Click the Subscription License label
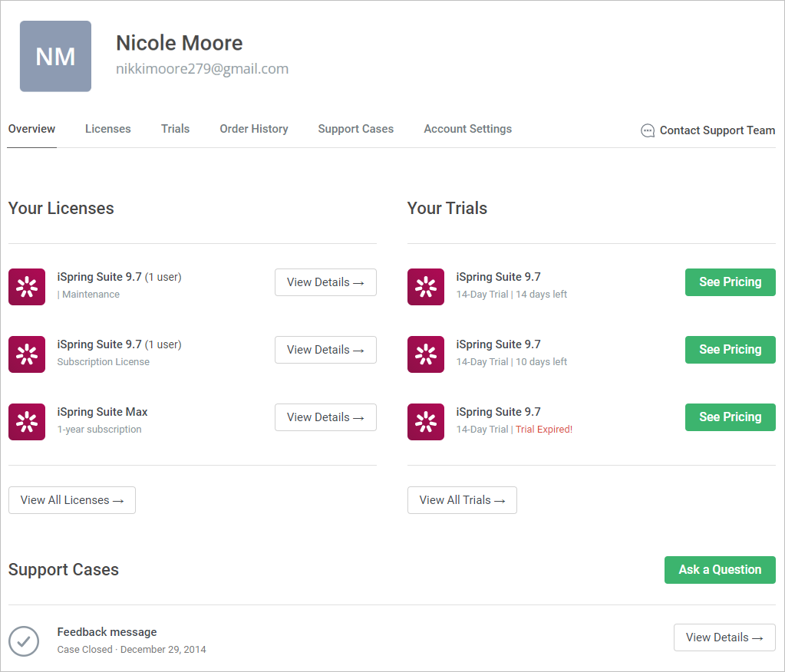Viewport: 785px width, 672px height. click(x=103, y=362)
